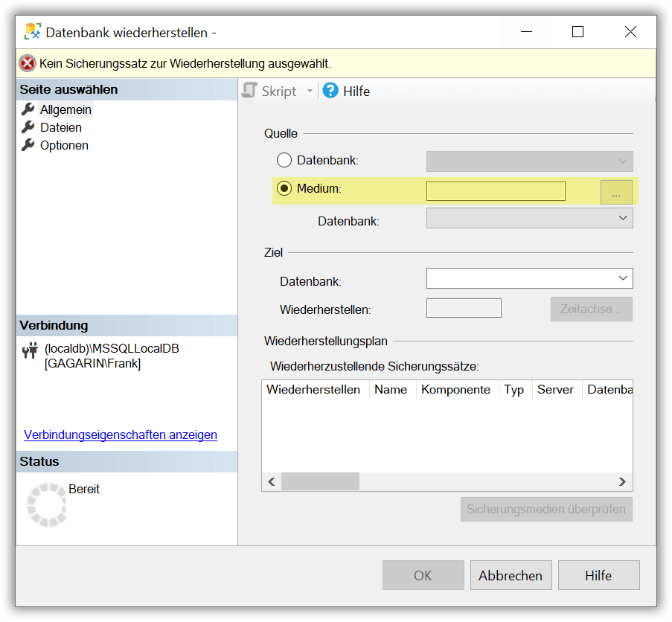This screenshot has height=622, width=672.
Task: Click the wrench icon beside Optionen
Action: [x=28, y=145]
